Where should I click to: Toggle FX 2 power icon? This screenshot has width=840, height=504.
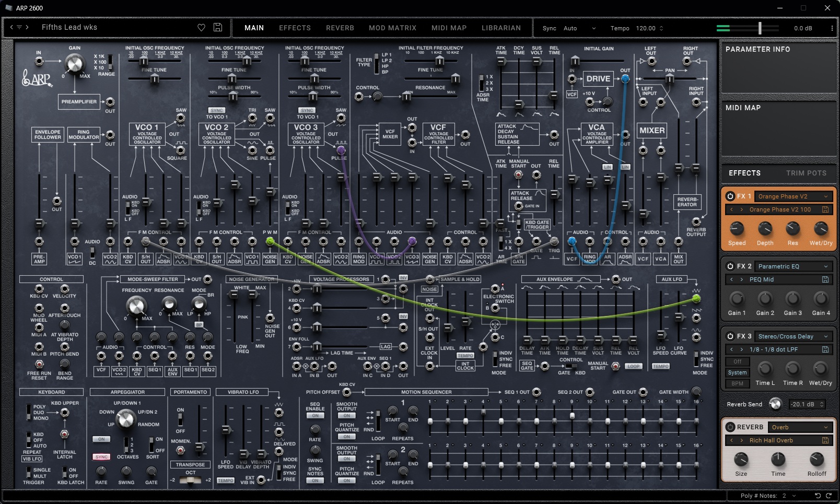[730, 266]
